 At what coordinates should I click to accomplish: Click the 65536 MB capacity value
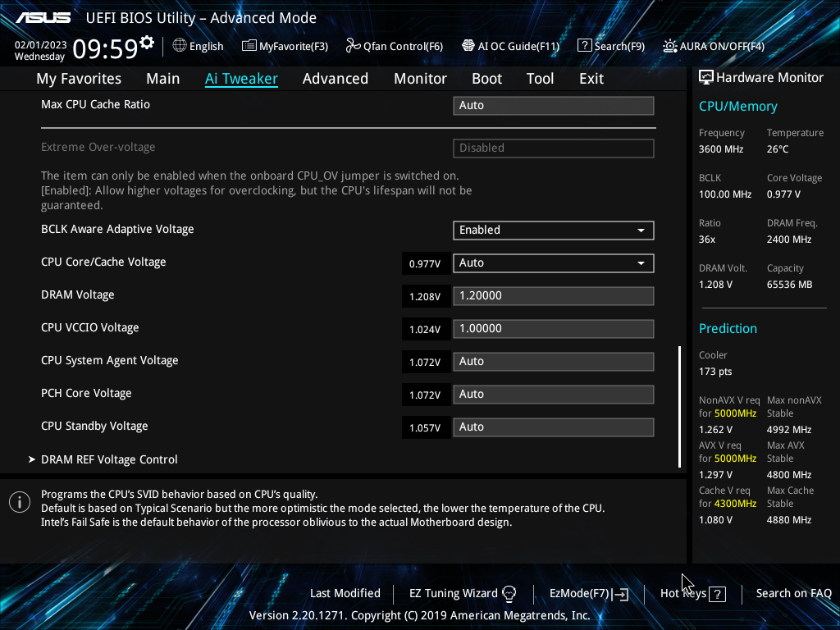[x=790, y=285]
